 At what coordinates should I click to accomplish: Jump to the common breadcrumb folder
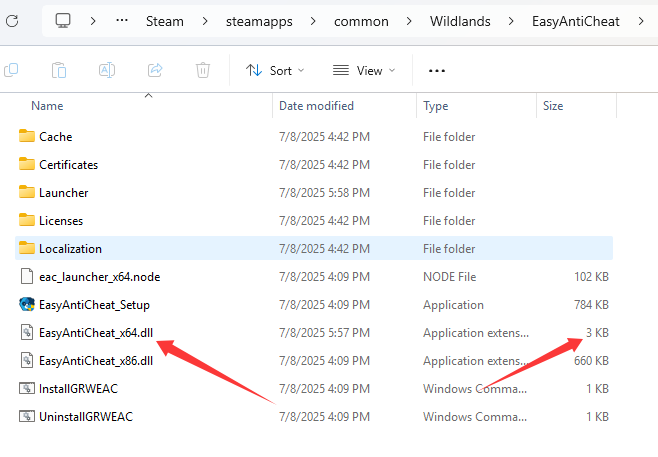[x=361, y=21]
